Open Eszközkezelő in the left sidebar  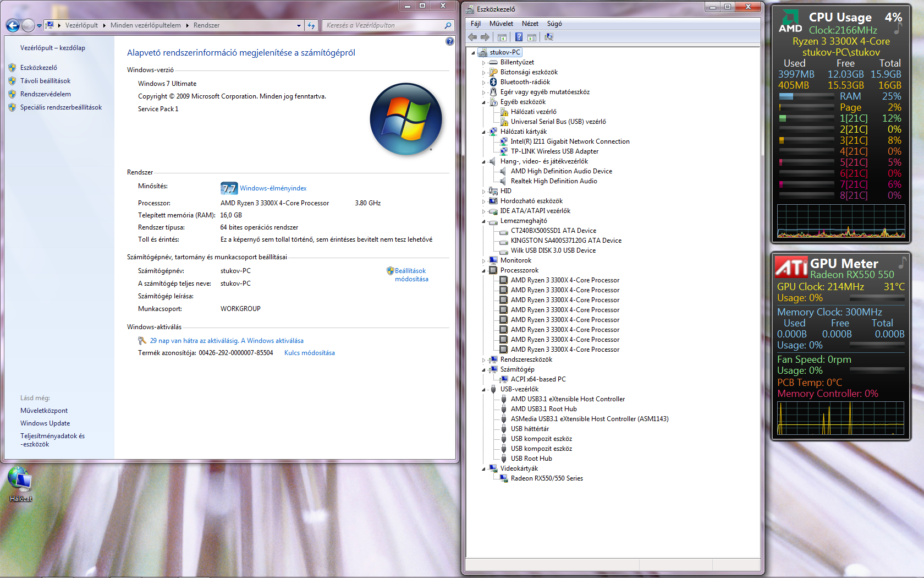point(38,68)
